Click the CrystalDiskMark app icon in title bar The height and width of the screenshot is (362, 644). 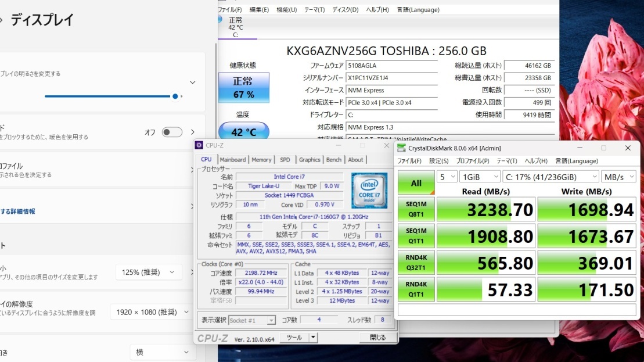click(401, 148)
